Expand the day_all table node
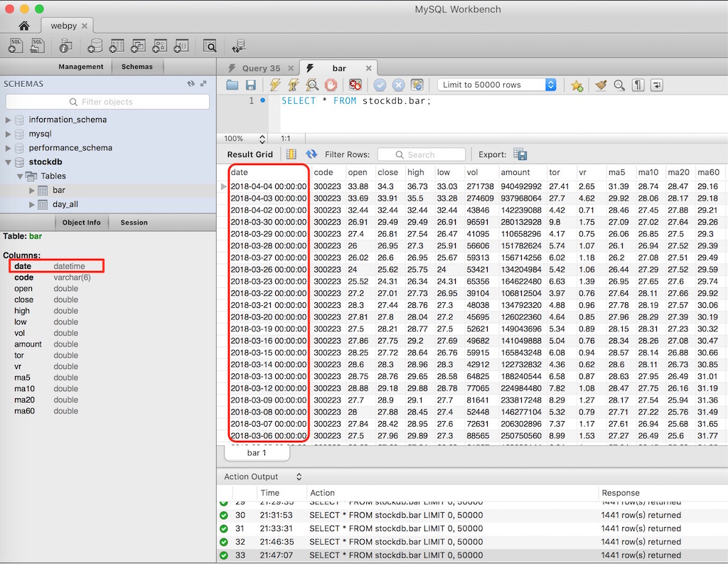The width and height of the screenshot is (728, 564). [32, 204]
